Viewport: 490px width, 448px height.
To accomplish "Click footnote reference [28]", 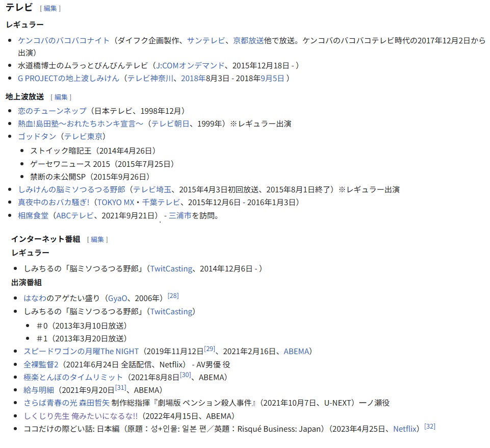I will 173,296.
